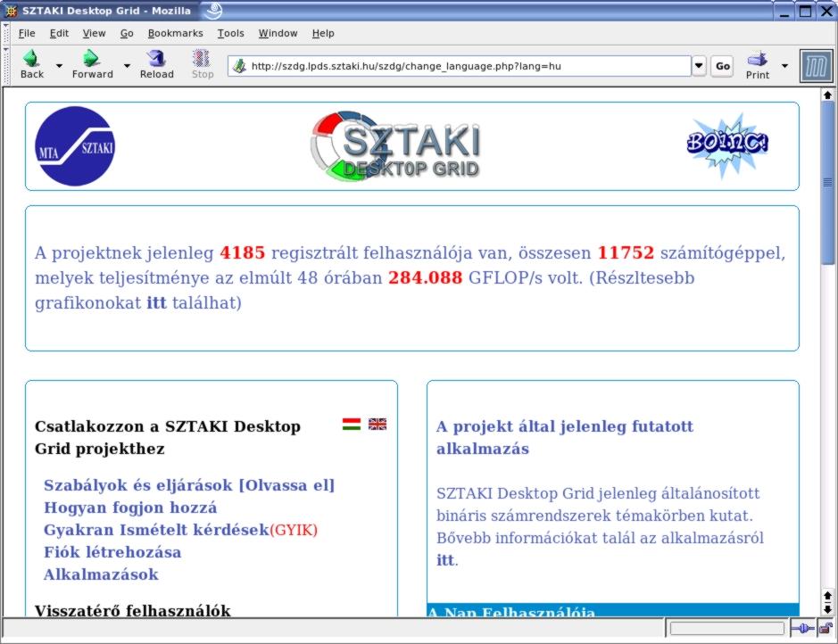Click the bookmark icon in the URL bar
The height and width of the screenshot is (644, 838).
tap(239, 66)
